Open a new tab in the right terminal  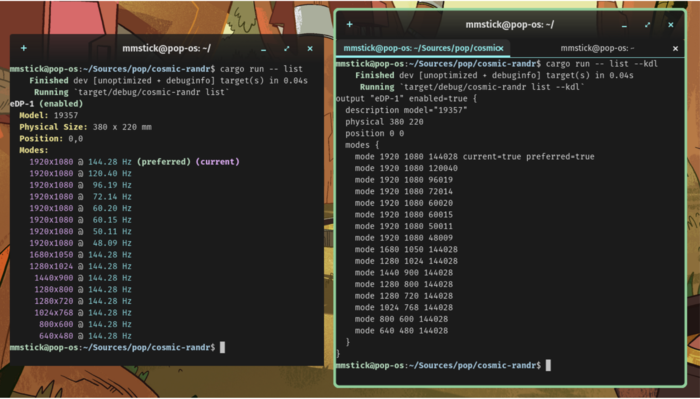(350, 25)
